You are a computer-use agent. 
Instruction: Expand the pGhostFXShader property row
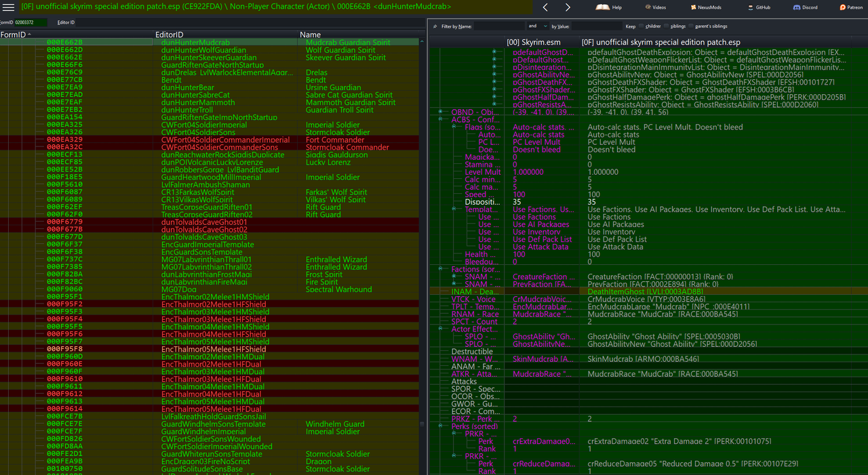click(494, 89)
